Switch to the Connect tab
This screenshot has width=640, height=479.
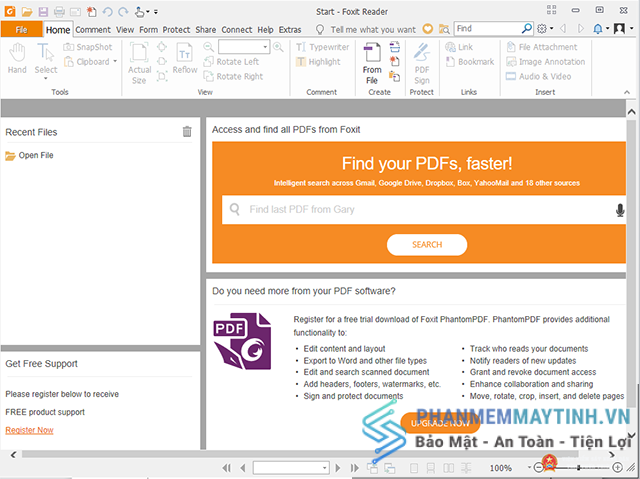point(237,29)
